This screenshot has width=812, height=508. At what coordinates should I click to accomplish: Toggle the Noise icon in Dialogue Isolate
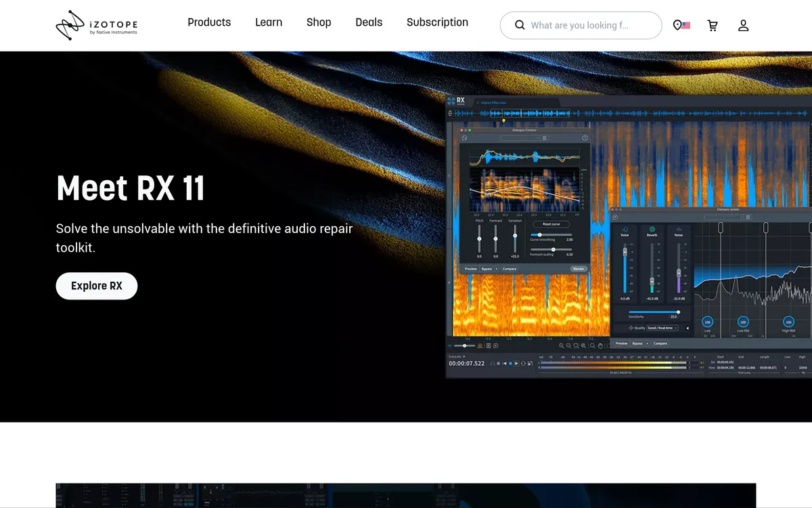tap(678, 230)
